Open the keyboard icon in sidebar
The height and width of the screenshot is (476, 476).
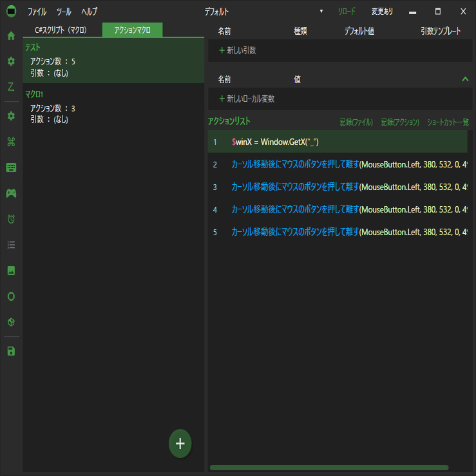pyautogui.click(x=11, y=167)
